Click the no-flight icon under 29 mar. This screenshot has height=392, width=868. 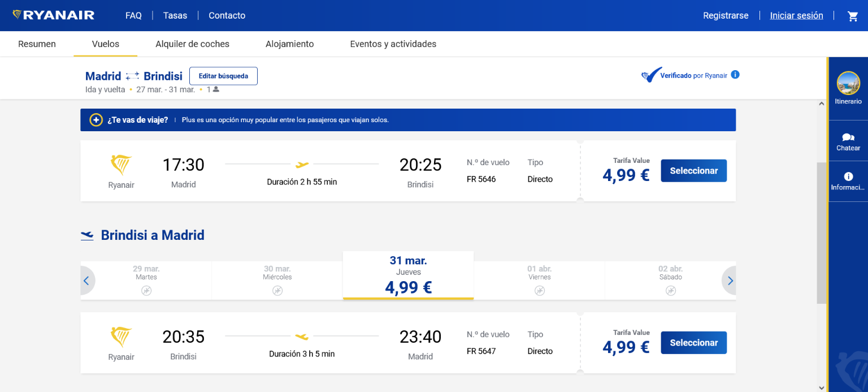pos(146,291)
